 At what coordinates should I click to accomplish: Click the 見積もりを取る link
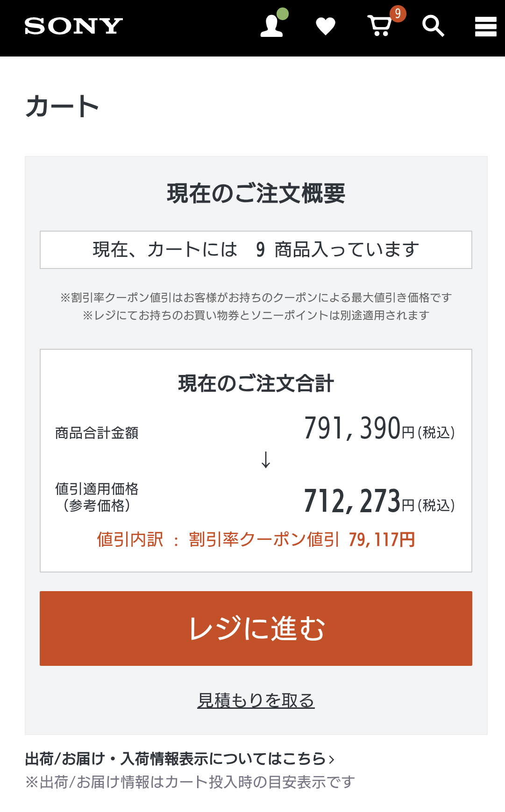[x=256, y=700]
